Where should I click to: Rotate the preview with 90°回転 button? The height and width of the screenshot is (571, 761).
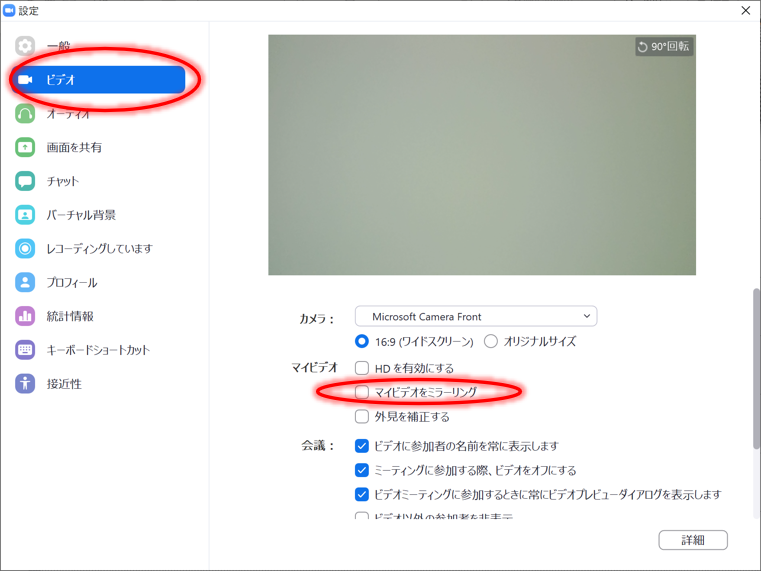[664, 47]
